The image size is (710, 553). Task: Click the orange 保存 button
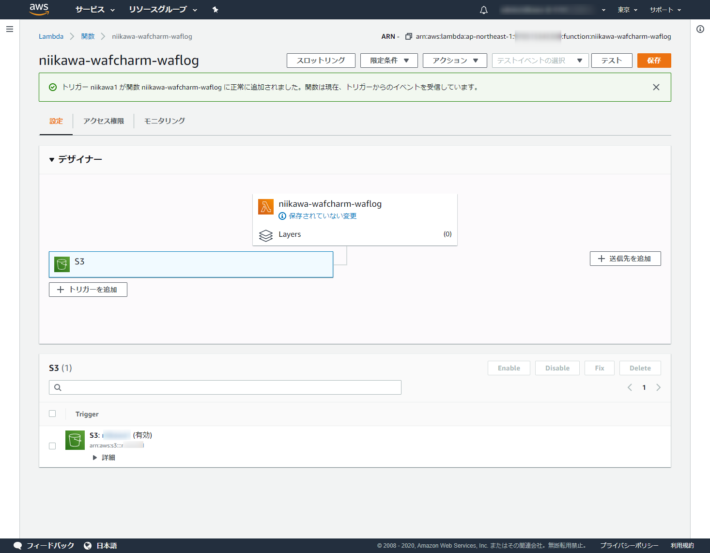(654, 60)
